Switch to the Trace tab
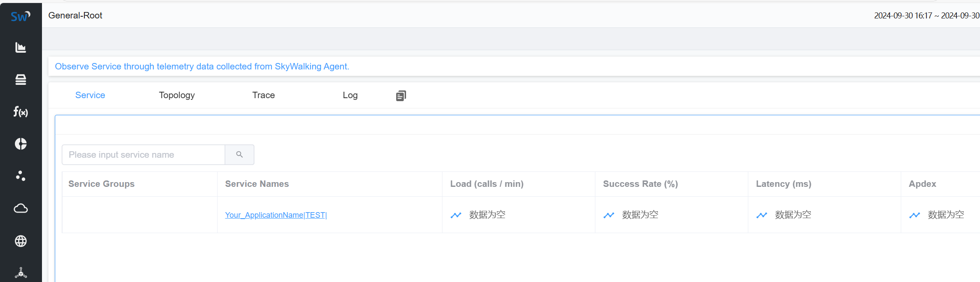This screenshot has width=980, height=282. pyautogui.click(x=263, y=95)
